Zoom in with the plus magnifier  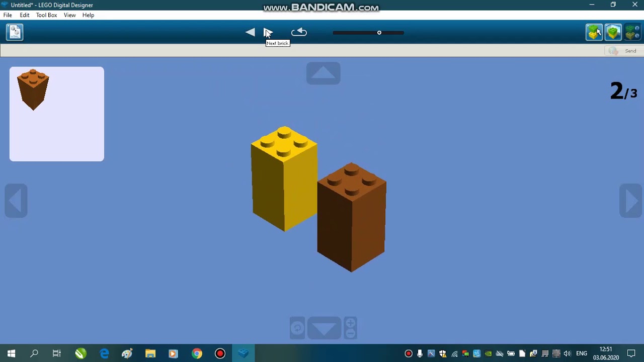pos(351,323)
